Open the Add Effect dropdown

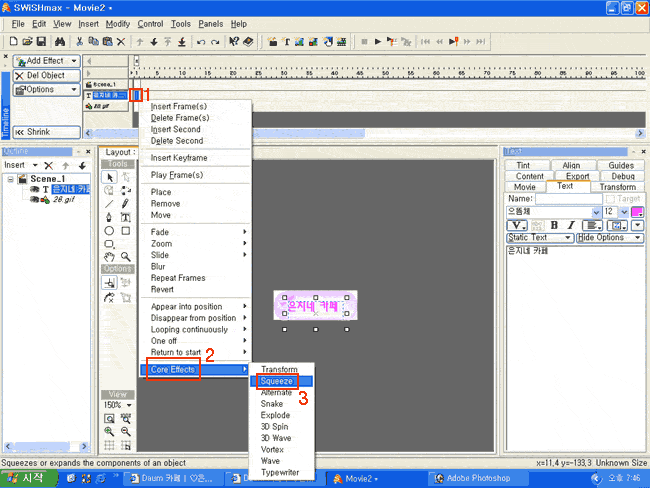pos(46,61)
